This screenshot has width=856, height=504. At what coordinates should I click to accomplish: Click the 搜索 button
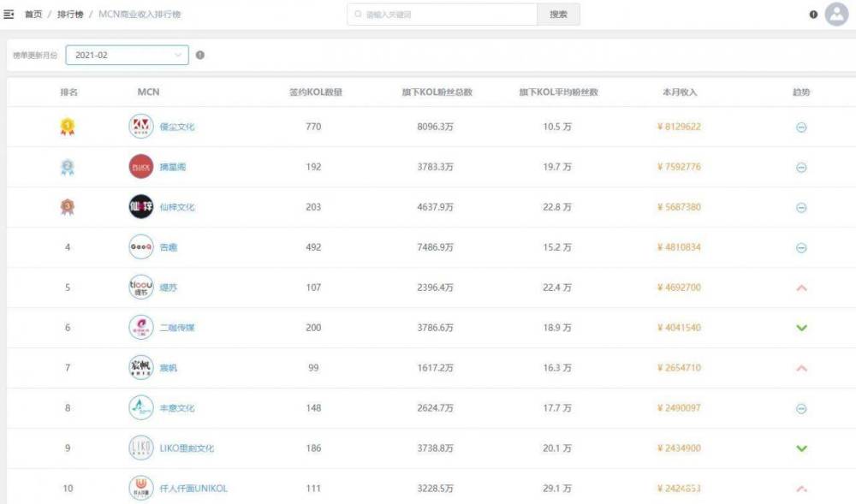click(x=558, y=15)
